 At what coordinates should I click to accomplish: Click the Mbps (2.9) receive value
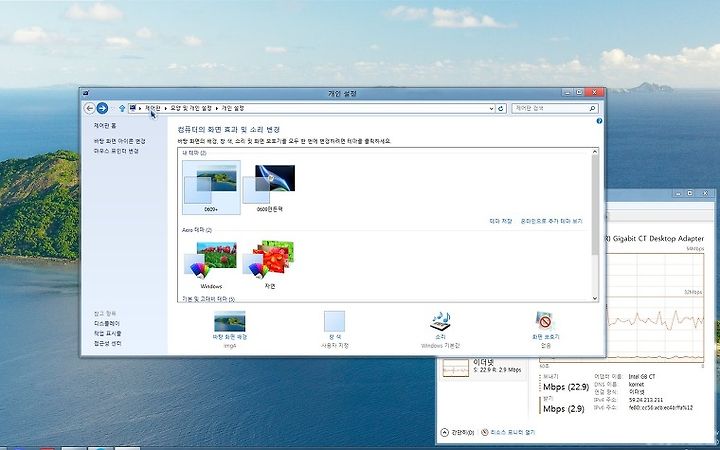(563, 409)
